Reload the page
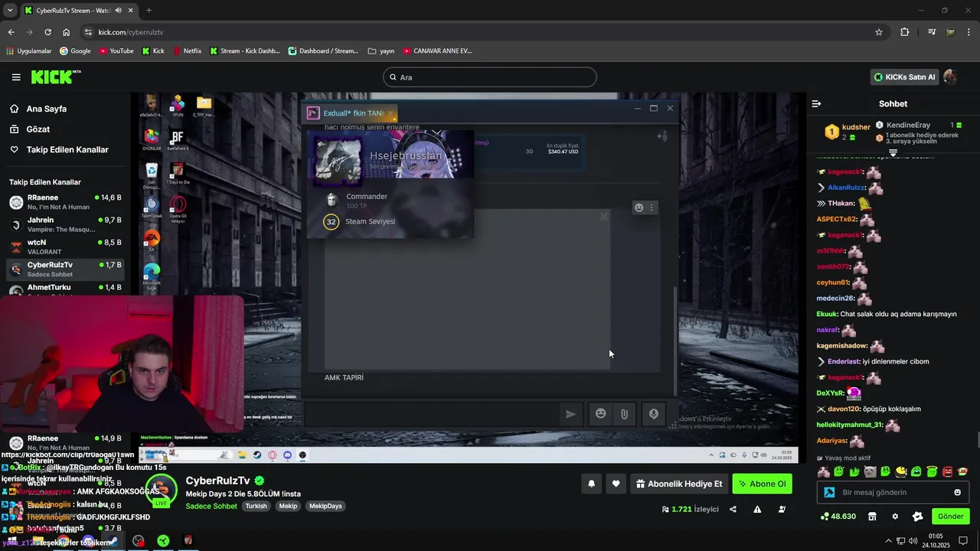Viewport: 980px width, 551px height. click(x=47, y=32)
